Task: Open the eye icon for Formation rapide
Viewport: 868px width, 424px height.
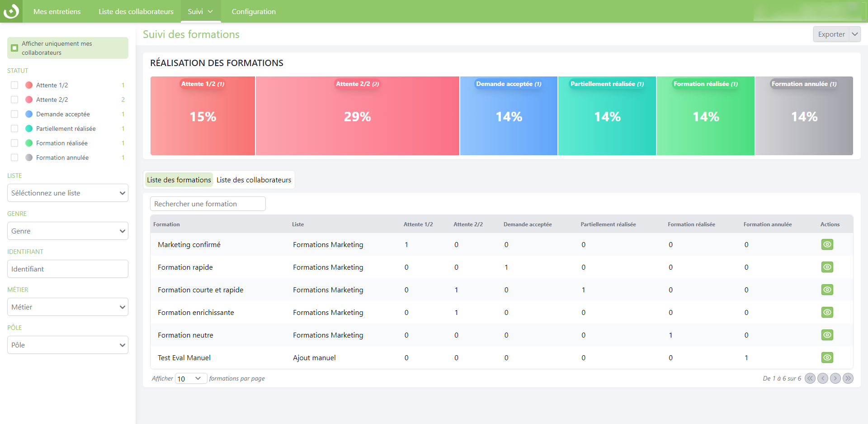Action: coord(827,267)
